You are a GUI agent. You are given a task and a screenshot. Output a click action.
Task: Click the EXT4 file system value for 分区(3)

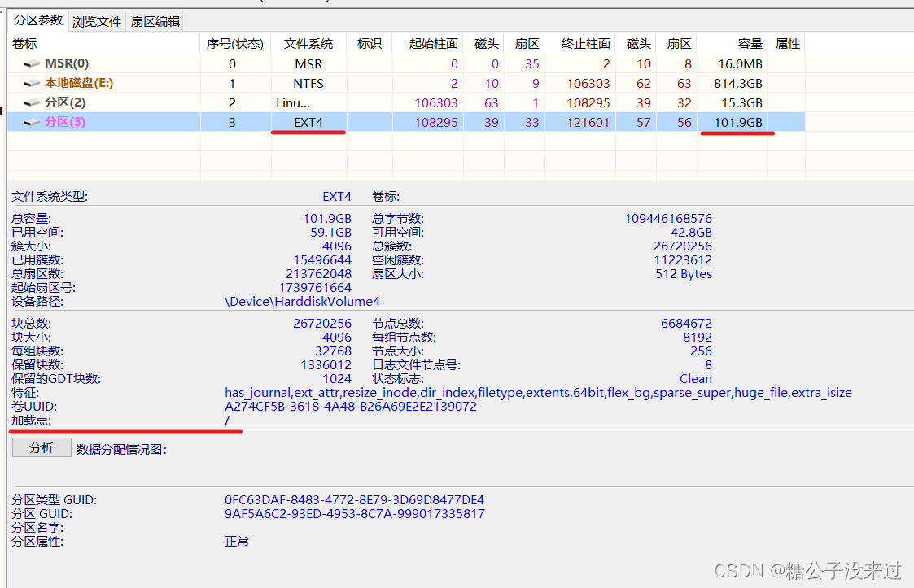point(308,120)
